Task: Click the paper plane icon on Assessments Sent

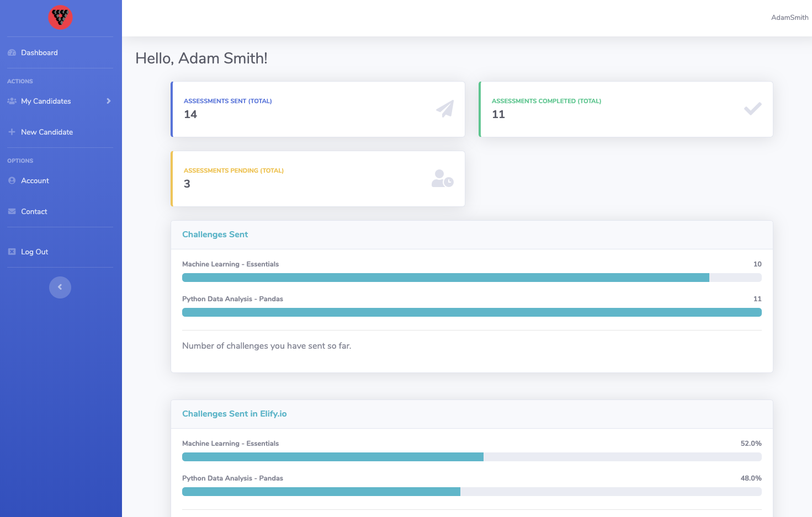Action: click(444, 109)
